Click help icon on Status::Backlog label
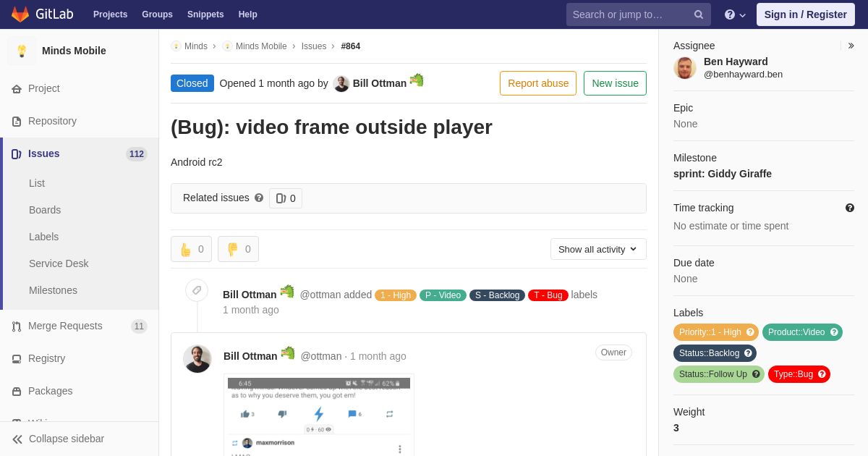The image size is (868, 456). point(748,353)
